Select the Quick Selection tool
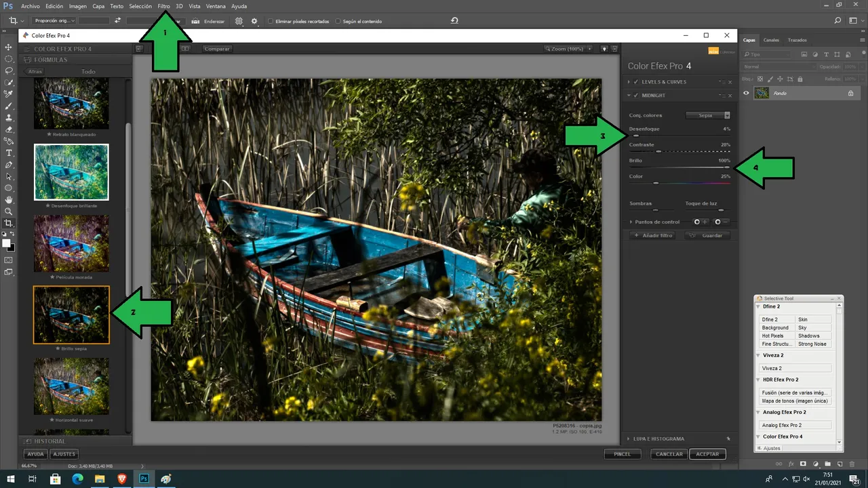Image resolution: width=868 pixels, height=488 pixels. [x=9, y=83]
